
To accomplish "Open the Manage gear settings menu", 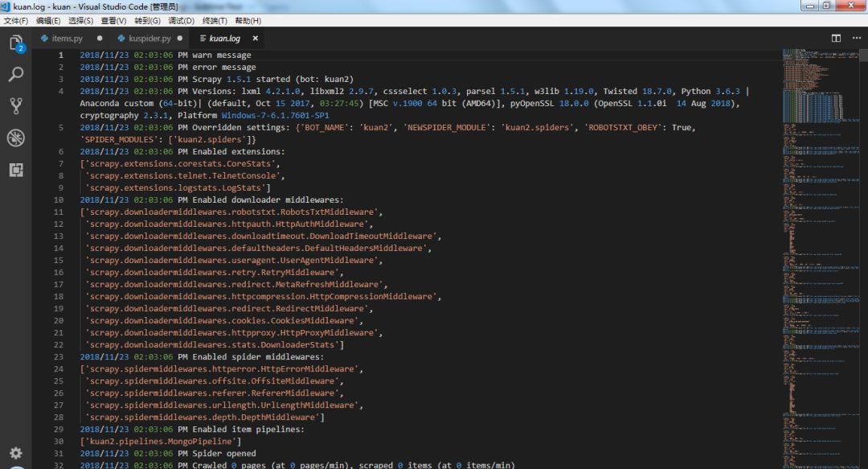I will coord(16,453).
